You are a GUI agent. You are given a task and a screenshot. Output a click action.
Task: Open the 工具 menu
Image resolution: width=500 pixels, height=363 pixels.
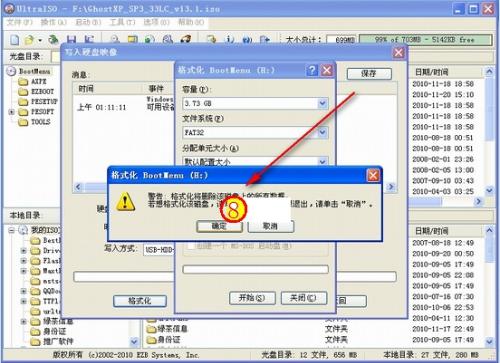point(122,22)
